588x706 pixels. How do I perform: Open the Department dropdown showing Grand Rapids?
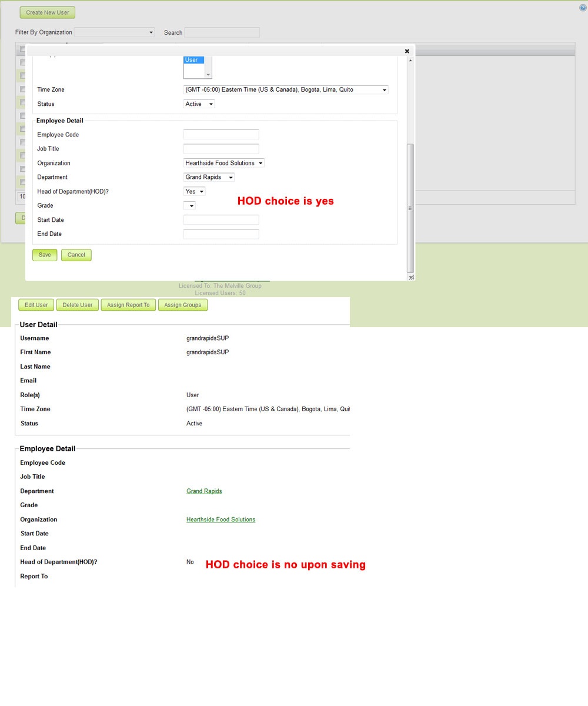pos(209,177)
